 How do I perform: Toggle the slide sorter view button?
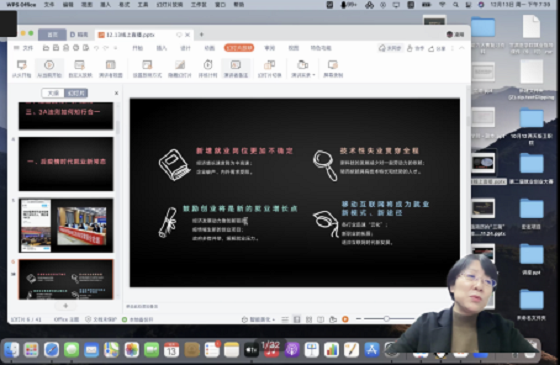point(309,319)
